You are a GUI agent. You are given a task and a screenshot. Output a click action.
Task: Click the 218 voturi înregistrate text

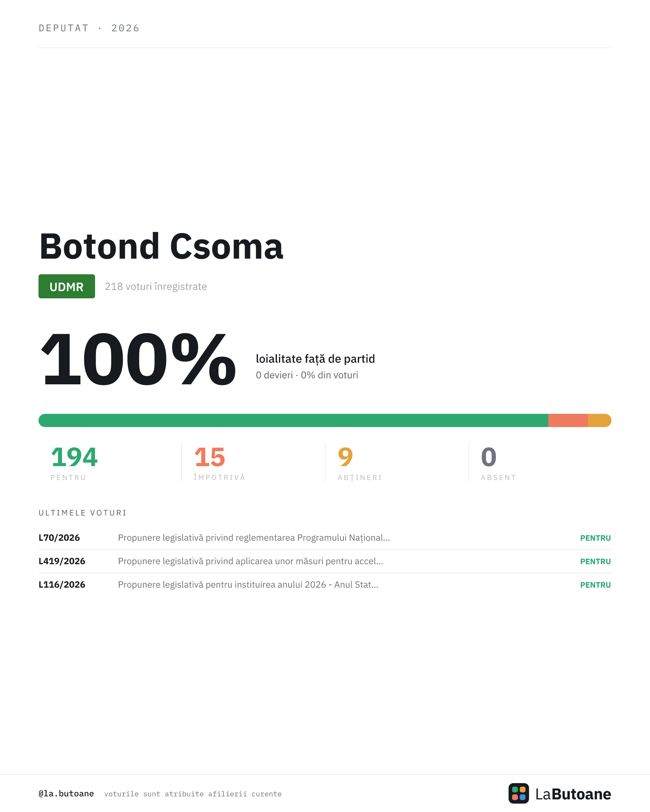pyautogui.click(x=156, y=287)
